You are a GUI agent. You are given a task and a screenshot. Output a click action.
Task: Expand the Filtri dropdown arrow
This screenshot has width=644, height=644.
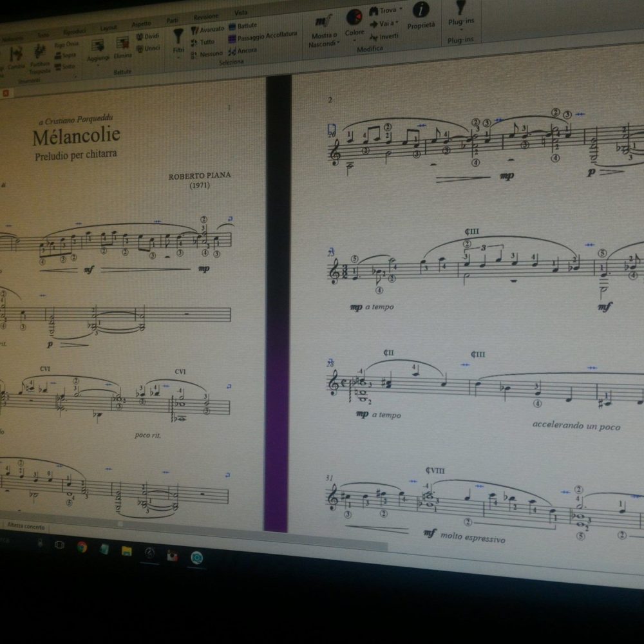[178, 58]
